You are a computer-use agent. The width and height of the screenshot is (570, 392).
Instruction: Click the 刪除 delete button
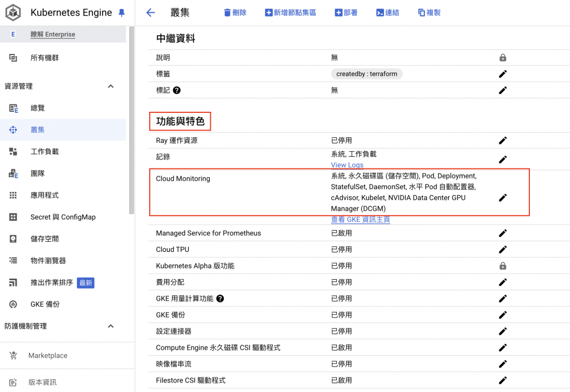pyautogui.click(x=235, y=13)
